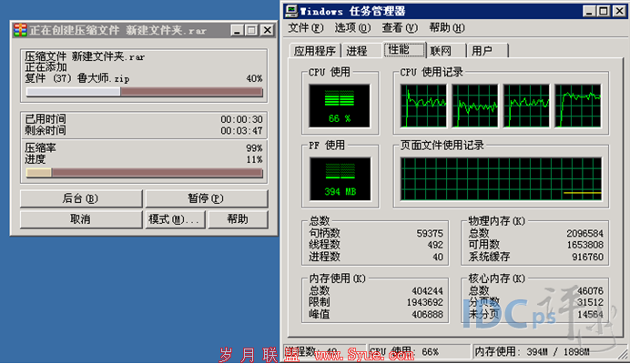Image resolution: width=630 pixels, height=364 pixels.
Task: Click compression ratio value 99%
Action: point(254,147)
